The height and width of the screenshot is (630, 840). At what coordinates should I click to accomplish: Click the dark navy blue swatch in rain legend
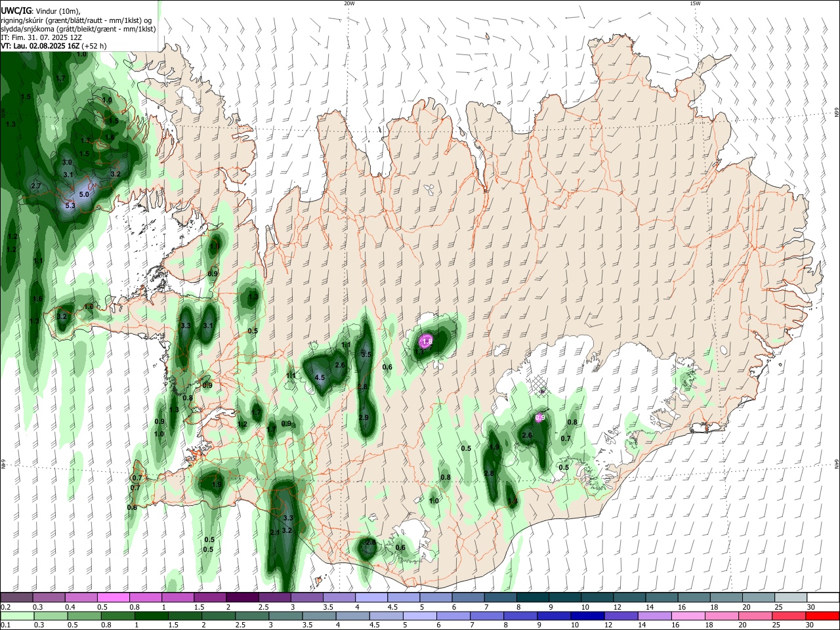(x=587, y=616)
